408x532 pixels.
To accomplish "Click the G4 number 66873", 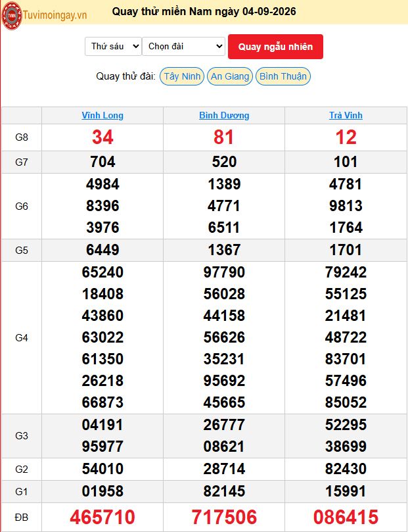I will click(x=102, y=402).
